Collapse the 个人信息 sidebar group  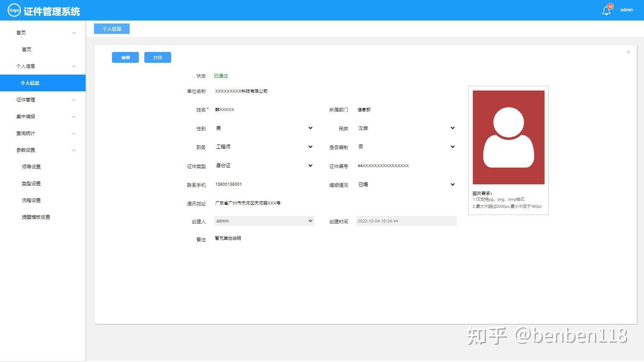coord(43,66)
